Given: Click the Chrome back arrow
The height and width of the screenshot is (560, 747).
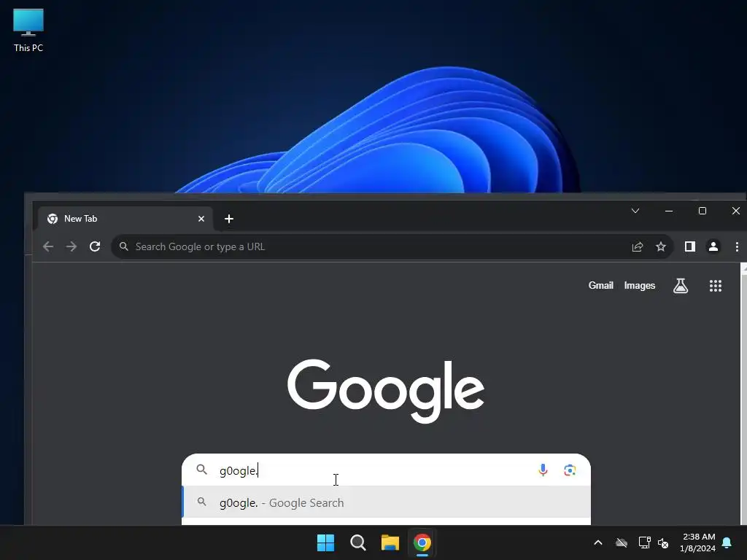Looking at the screenshot, I should click(x=48, y=246).
